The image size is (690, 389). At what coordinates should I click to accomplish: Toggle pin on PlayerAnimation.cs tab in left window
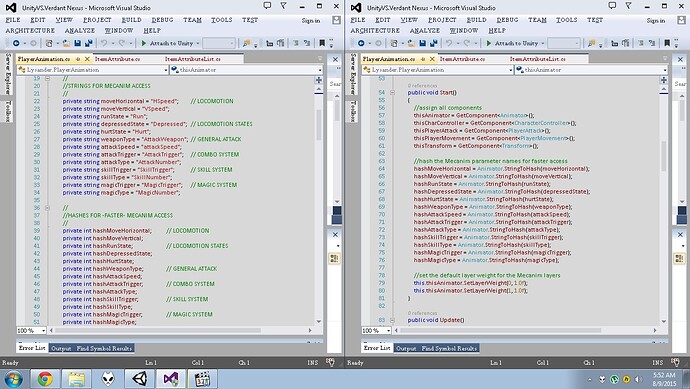click(x=77, y=59)
